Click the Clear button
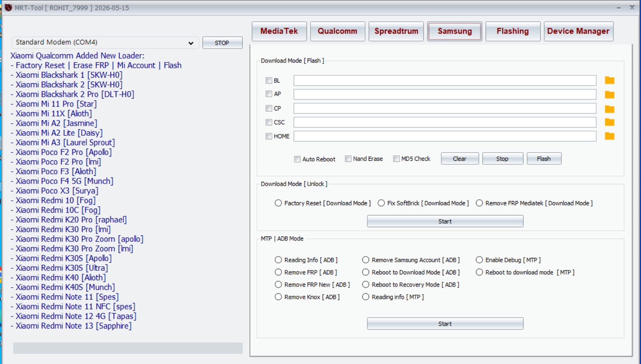Image resolution: width=641 pixels, height=364 pixels. tap(460, 159)
